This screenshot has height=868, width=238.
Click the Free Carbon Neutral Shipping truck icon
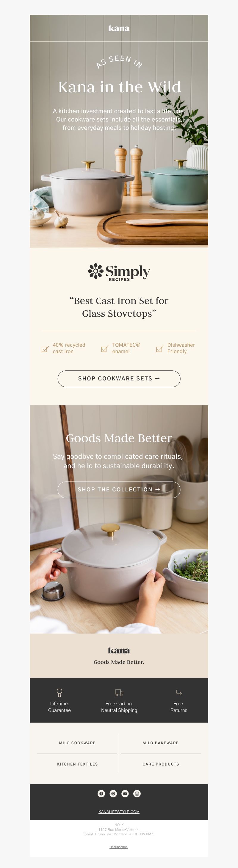point(119,692)
